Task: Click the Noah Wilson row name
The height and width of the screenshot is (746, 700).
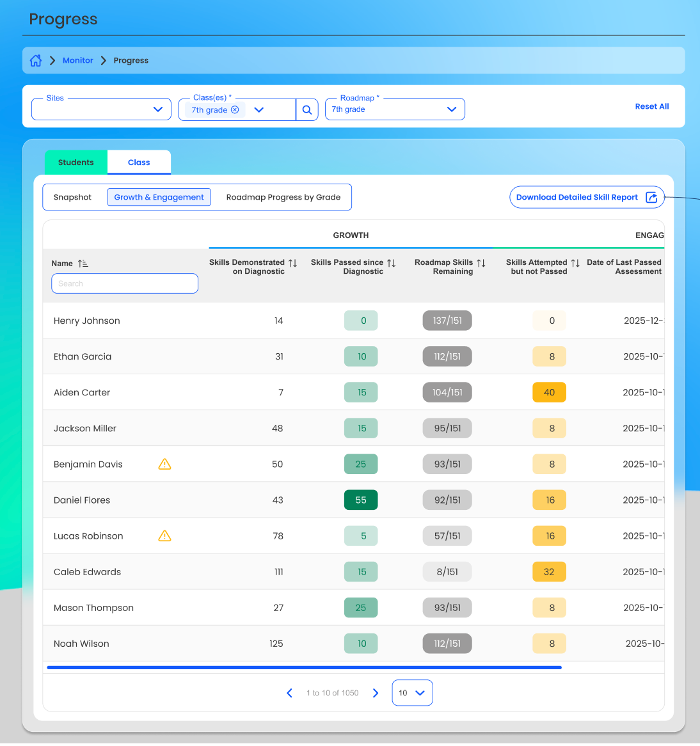Action: [81, 644]
